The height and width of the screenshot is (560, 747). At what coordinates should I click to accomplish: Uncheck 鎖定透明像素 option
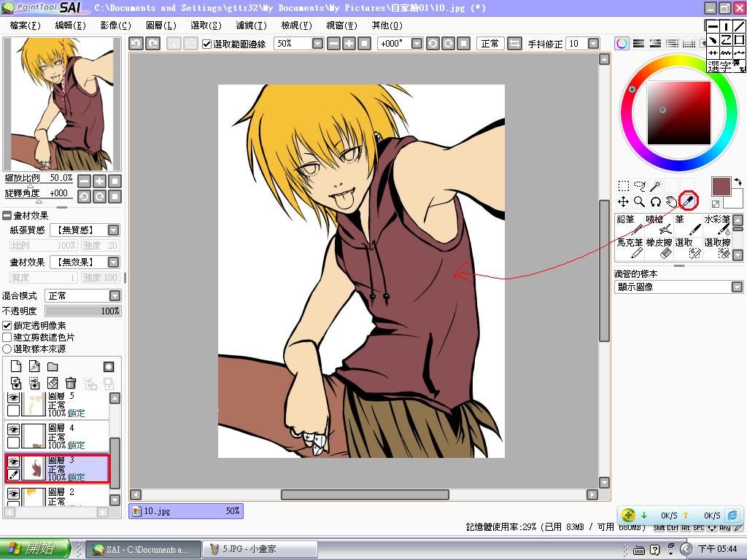[x=7, y=326]
